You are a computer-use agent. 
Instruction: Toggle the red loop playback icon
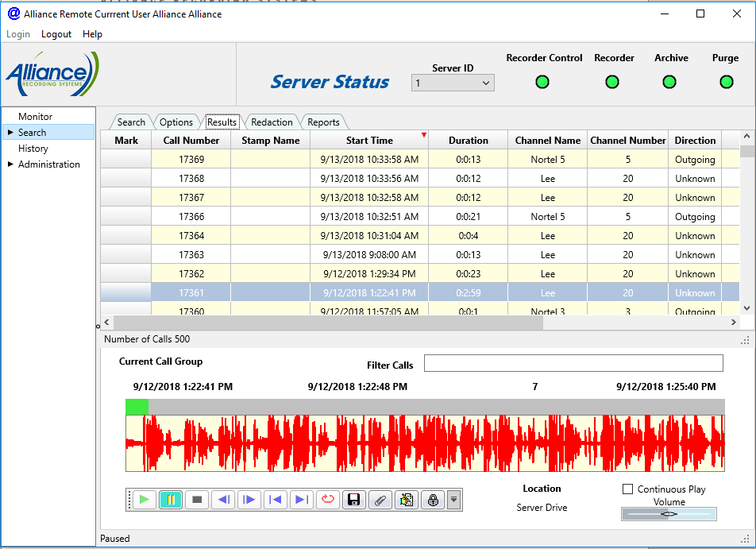pos(328,499)
